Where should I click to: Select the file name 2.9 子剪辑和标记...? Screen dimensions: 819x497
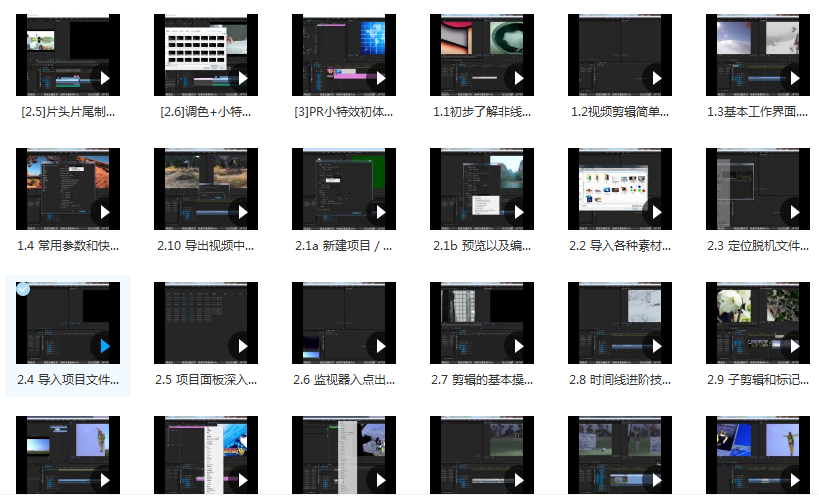(x=757, y=380)
